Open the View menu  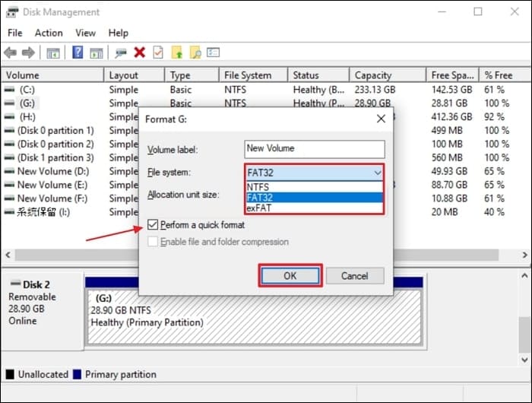(x=85, y=33)
